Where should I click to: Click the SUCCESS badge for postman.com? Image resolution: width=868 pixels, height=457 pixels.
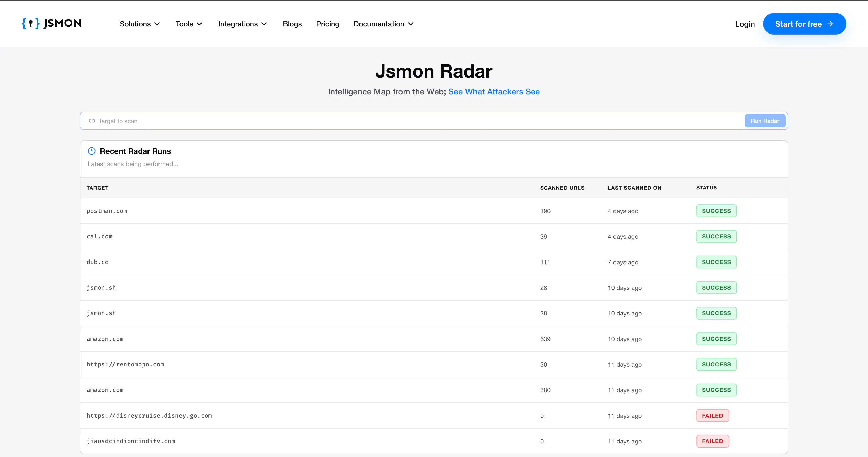716,211
